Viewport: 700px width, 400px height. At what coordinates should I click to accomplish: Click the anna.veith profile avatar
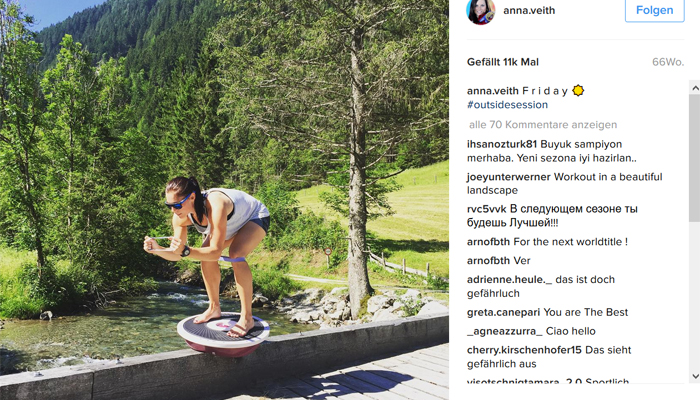click(x=480, y=11)
